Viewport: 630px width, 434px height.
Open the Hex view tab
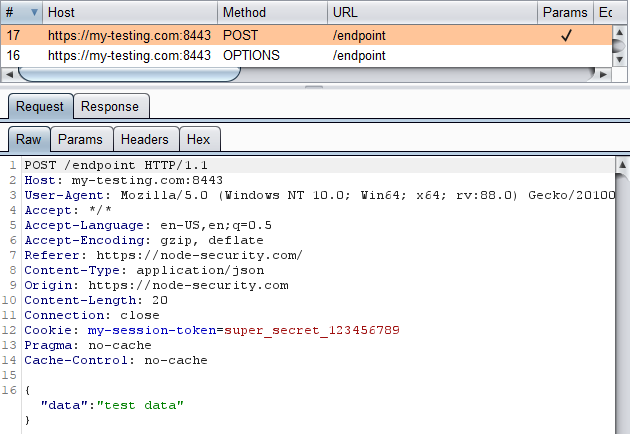(198, 140)
